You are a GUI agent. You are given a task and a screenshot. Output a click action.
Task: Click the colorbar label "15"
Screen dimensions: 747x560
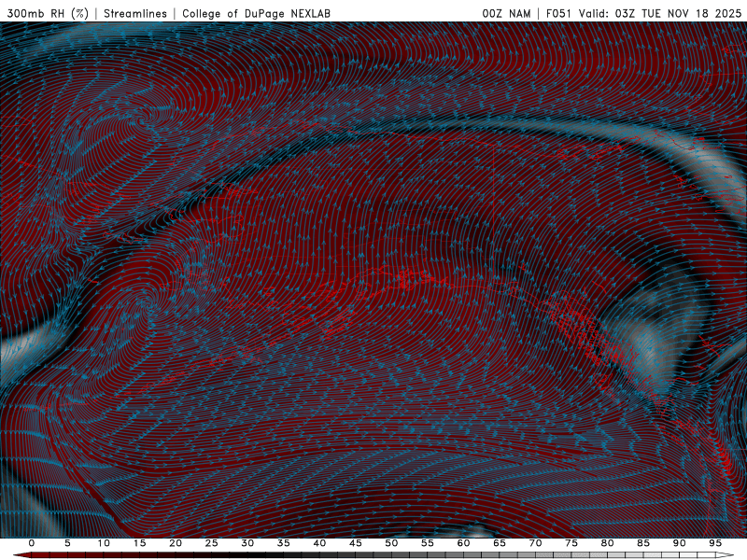pos(139,543)
